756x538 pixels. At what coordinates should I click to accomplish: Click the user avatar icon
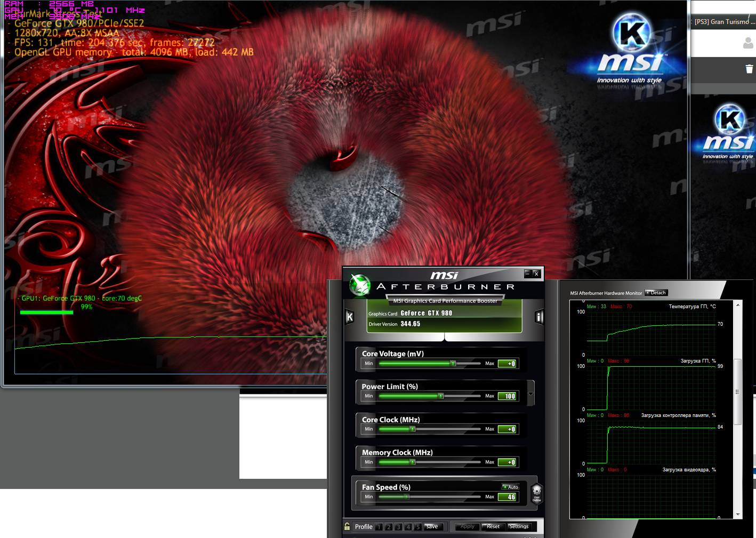point(748,43)
